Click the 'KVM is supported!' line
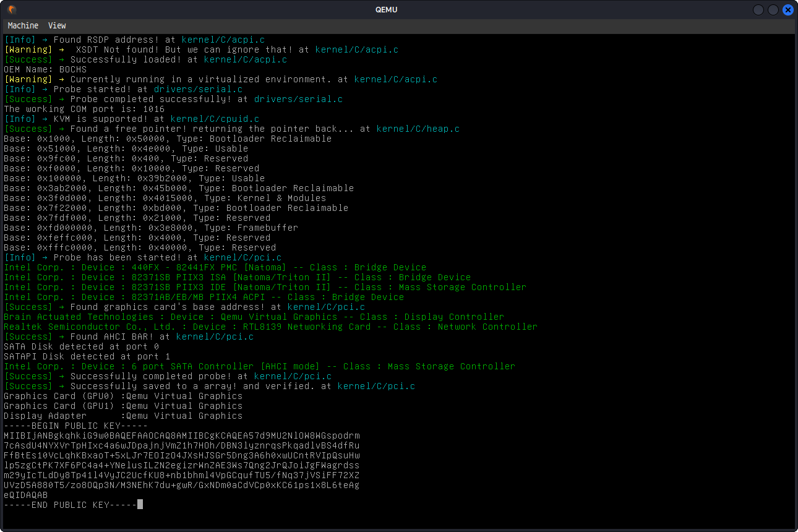This screenshot has height=532, width=798. click(132, 119)
